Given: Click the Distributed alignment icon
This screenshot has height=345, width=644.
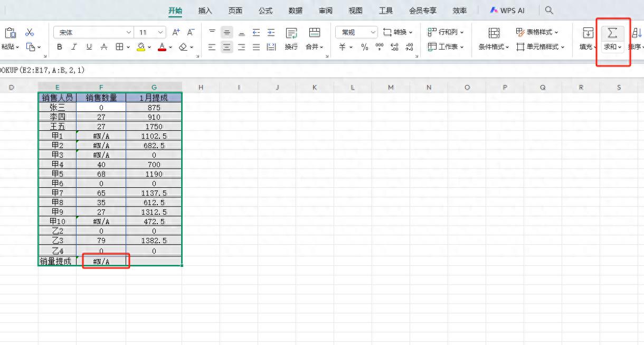Looking at the screenshot, I should [x=271, y=47].
